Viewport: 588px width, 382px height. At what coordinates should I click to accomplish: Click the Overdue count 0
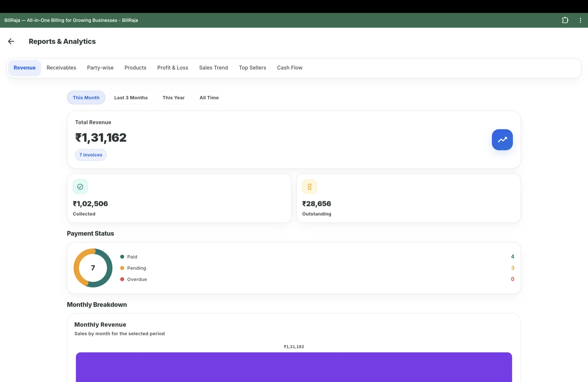512,279
